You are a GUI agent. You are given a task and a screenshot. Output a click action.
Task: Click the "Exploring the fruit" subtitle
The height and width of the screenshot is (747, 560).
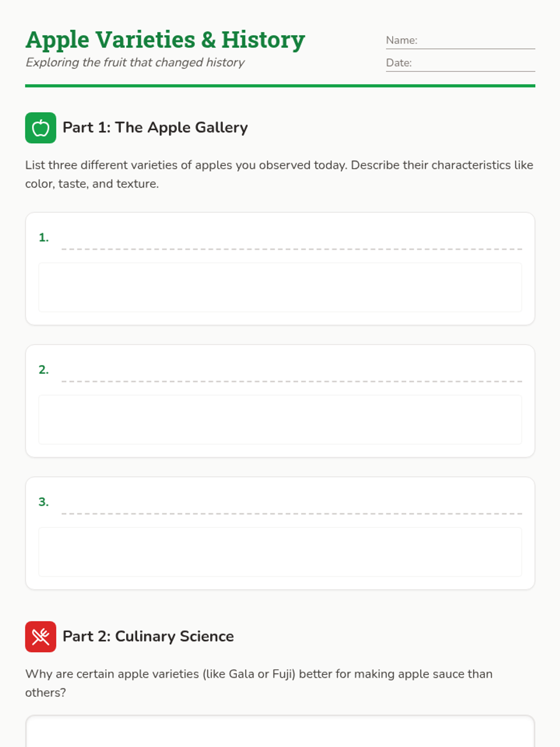coord(135,63)
